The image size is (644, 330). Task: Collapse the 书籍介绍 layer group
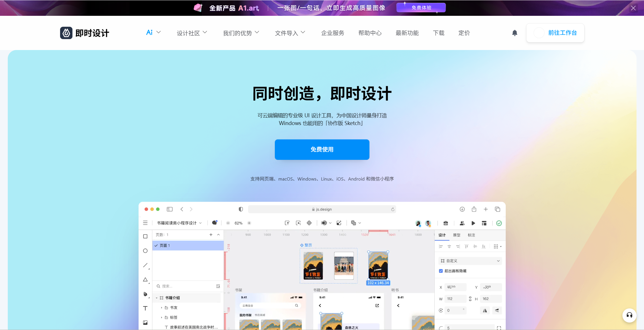(157, 298)
